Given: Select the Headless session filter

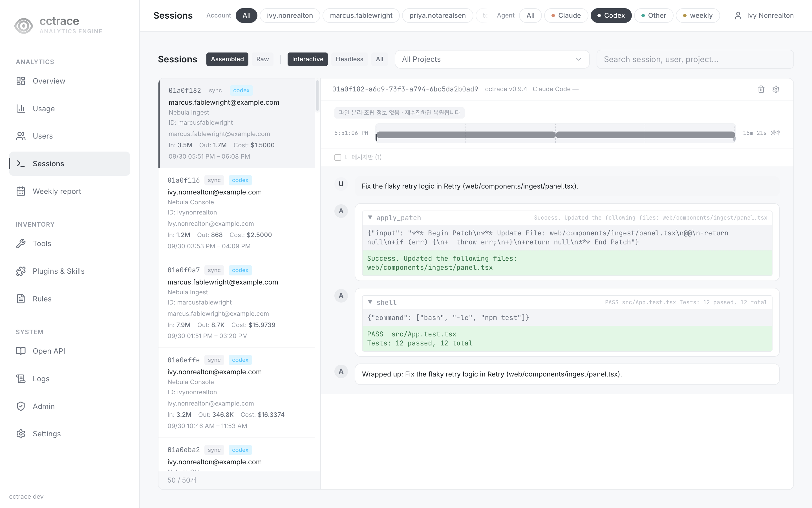Looking at the screenshot, I should (349, 59).
